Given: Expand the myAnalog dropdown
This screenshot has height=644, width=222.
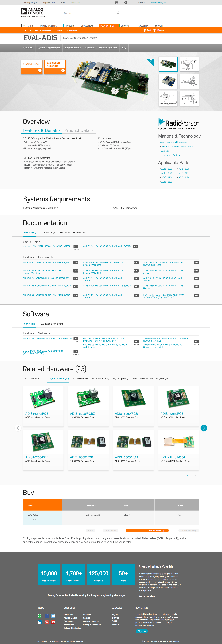Looking at the screenshot, I should point(158,2).
